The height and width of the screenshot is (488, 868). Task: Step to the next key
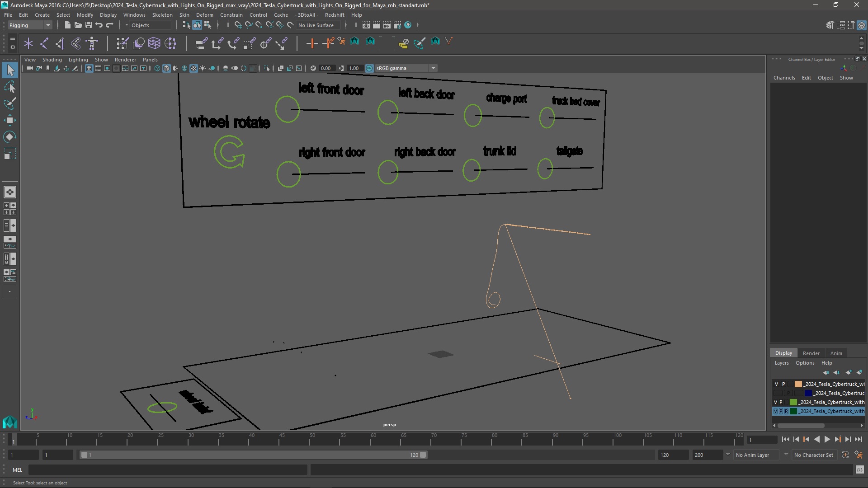pyautogui.click(x=838, y=439)
